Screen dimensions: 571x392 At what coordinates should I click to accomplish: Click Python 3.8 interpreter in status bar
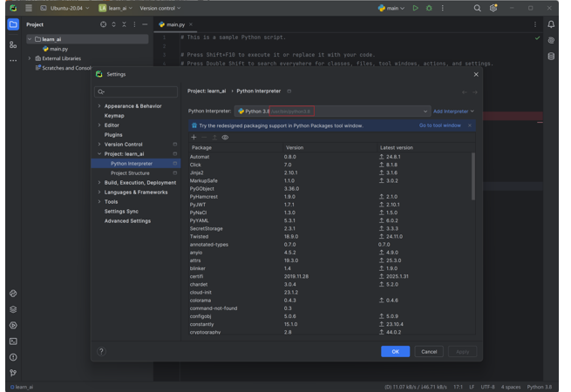539,387
